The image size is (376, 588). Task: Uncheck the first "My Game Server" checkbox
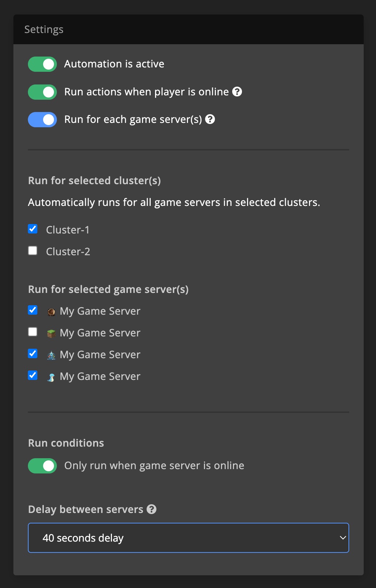33,310
